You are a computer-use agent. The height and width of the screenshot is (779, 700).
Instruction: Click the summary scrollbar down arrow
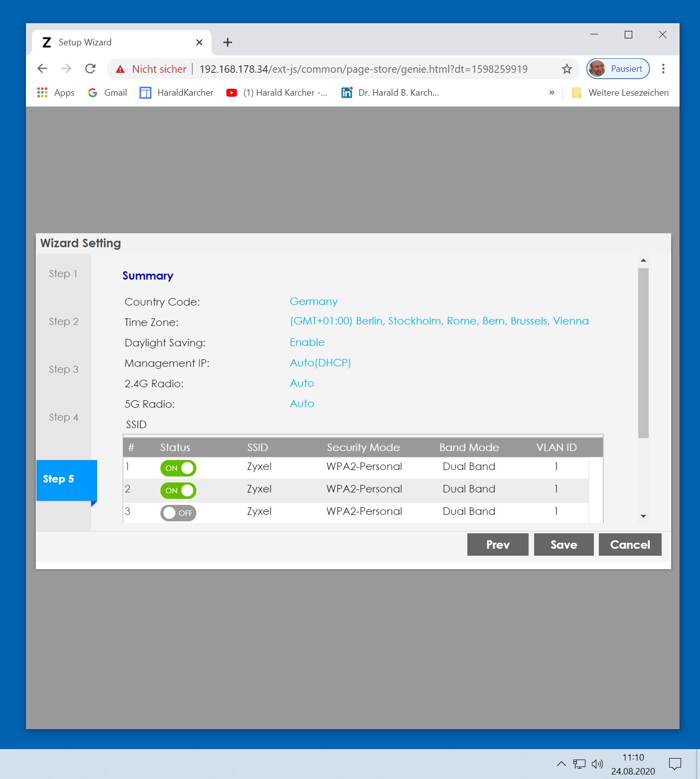coord(643,516)
